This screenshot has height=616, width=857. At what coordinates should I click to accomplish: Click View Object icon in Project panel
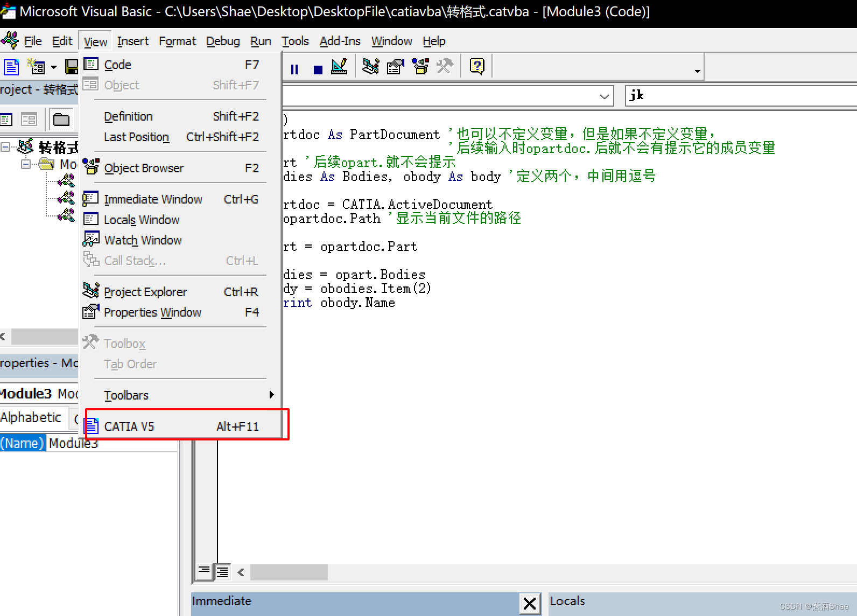29,120
